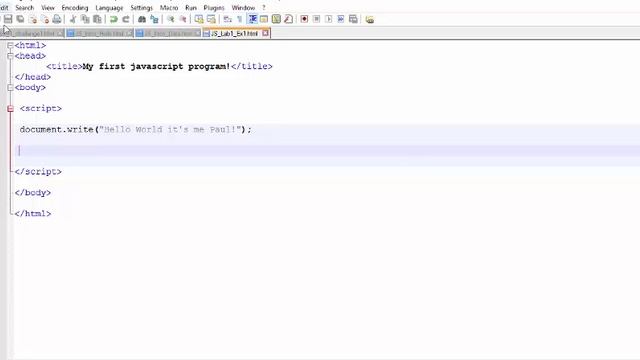640x360 pixels.
Task: Open the Macro menu
Action: 169,8
